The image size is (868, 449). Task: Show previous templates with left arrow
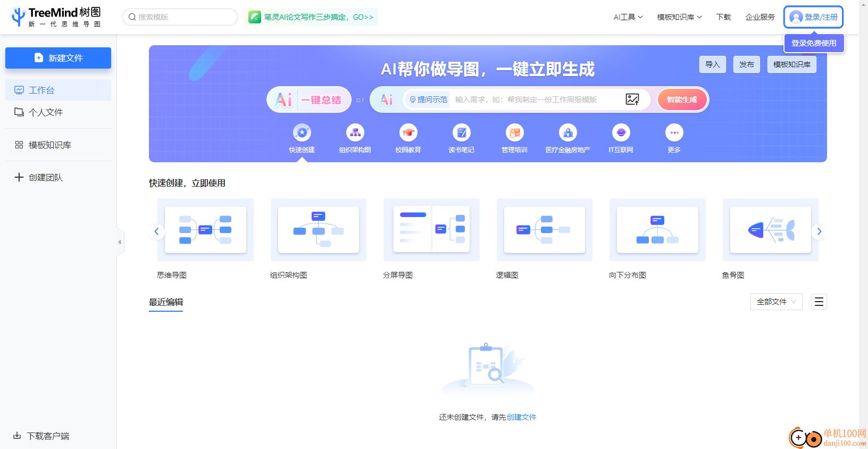[156, 231]
